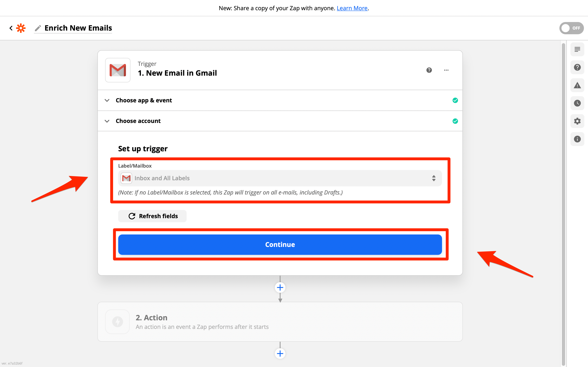Click the Refresh fields button

click(x=152, y=216)
